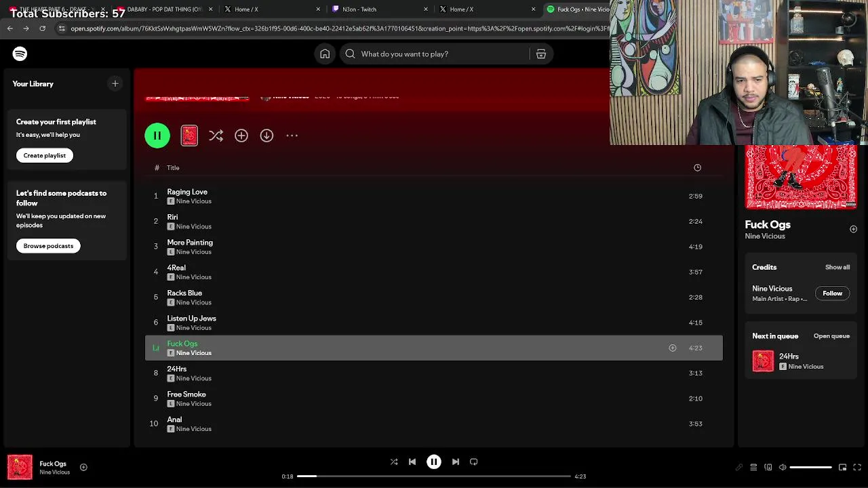Toggle shuffle in the bottom player bar

pos(394,462)
